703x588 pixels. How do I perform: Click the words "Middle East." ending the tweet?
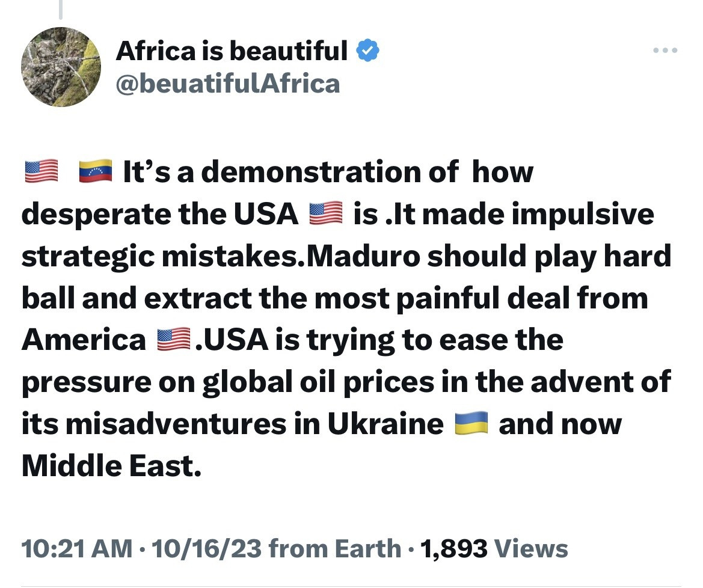111,467
